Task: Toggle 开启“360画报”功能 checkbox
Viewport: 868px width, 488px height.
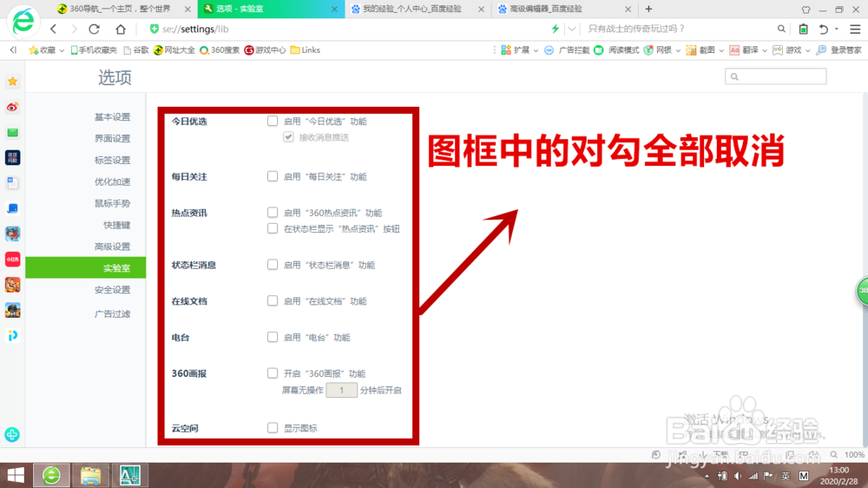Action: click(273, 373)
